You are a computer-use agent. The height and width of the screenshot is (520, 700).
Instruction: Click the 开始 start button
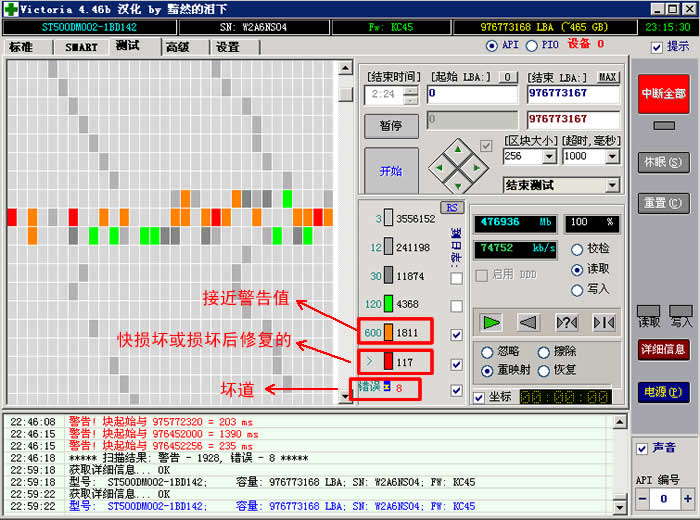(391, 171)
